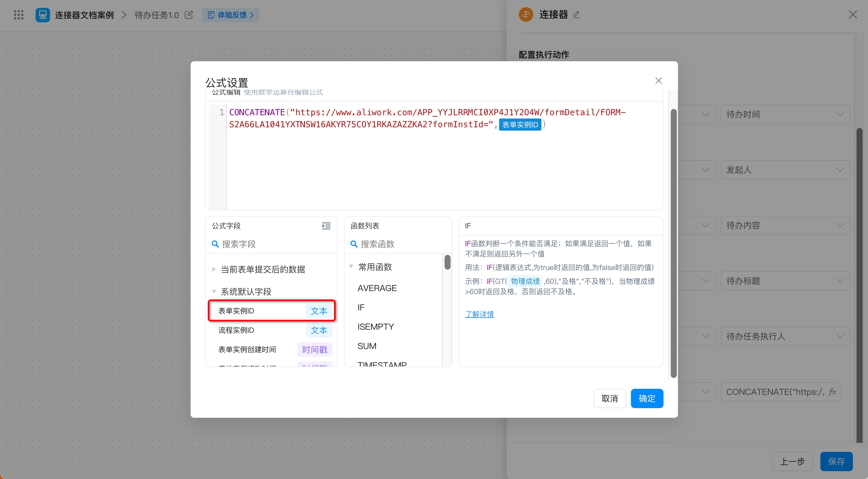Click the 待办任务1.0 breadcrumb
Viewport: 868px width, 479px height.
[x=157, y=15]
